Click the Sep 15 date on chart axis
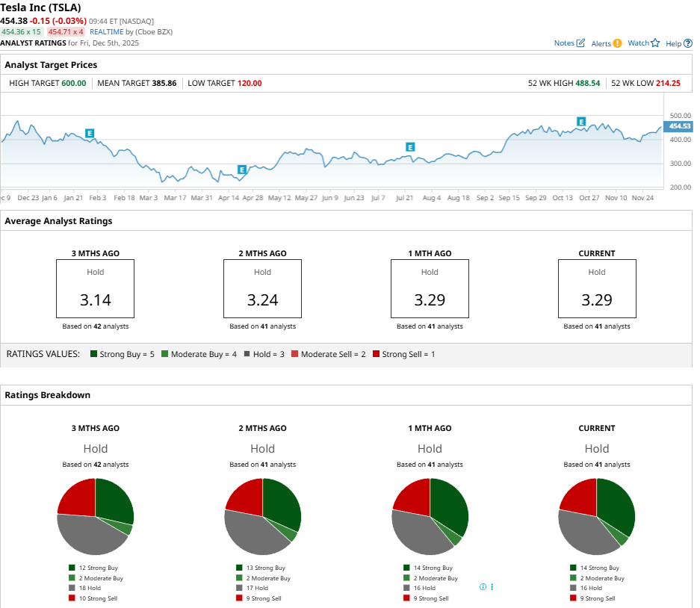Viewport: 700px width, 608px height. 509,197
